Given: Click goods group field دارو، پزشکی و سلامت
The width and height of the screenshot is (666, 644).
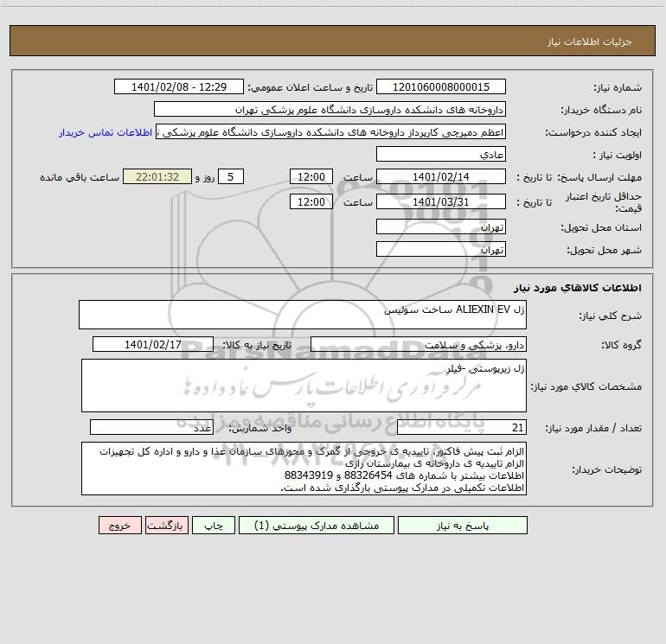Looking at the screenshot, I should (x=419, y=345).
